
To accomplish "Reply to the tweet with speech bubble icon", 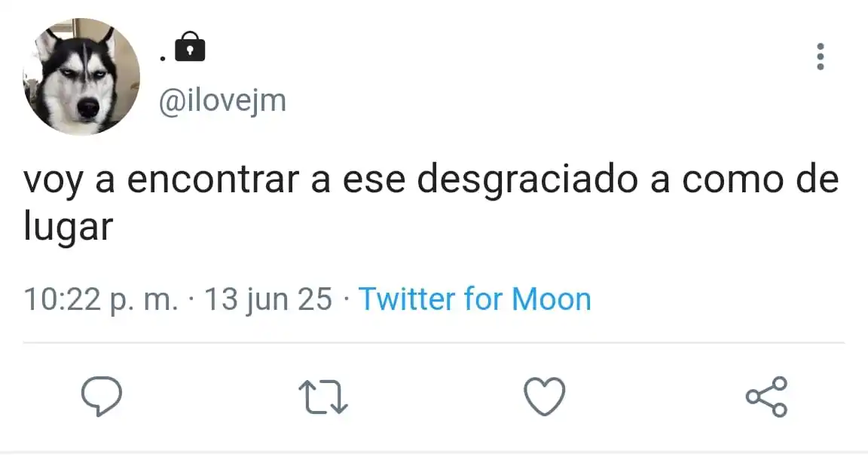I will [x=101, y=396].
